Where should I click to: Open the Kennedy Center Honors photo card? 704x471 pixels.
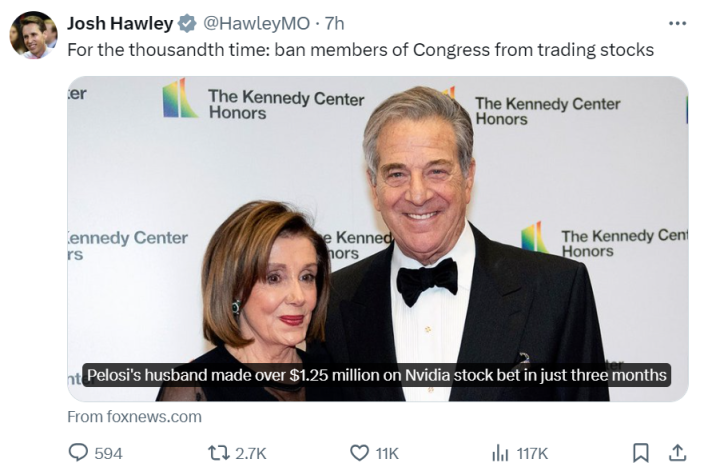point(378,238)
